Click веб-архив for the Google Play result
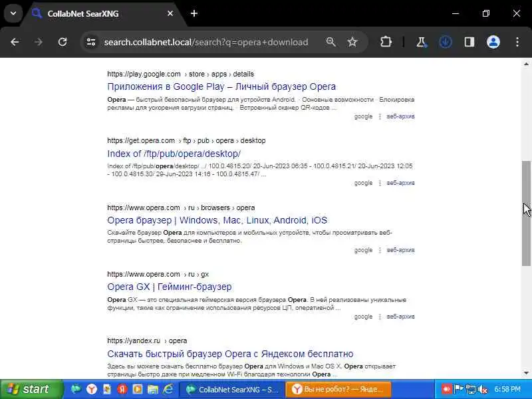This screenshot has height=399, width=532. [401, 116]
